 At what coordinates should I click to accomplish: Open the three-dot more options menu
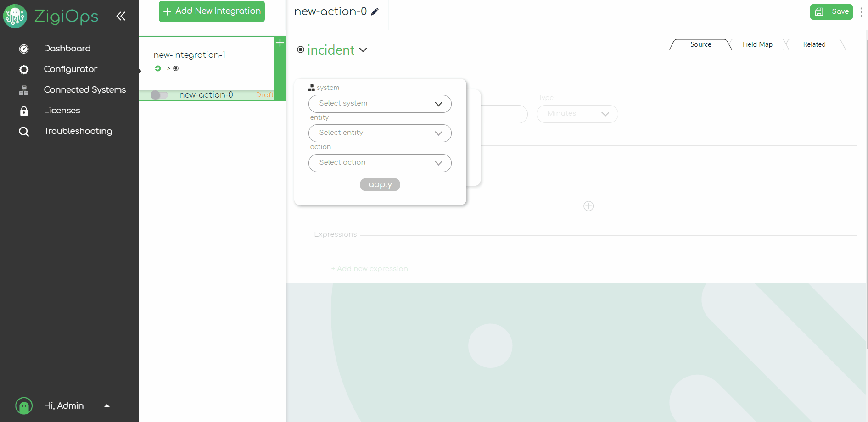(x=861, y=12)
